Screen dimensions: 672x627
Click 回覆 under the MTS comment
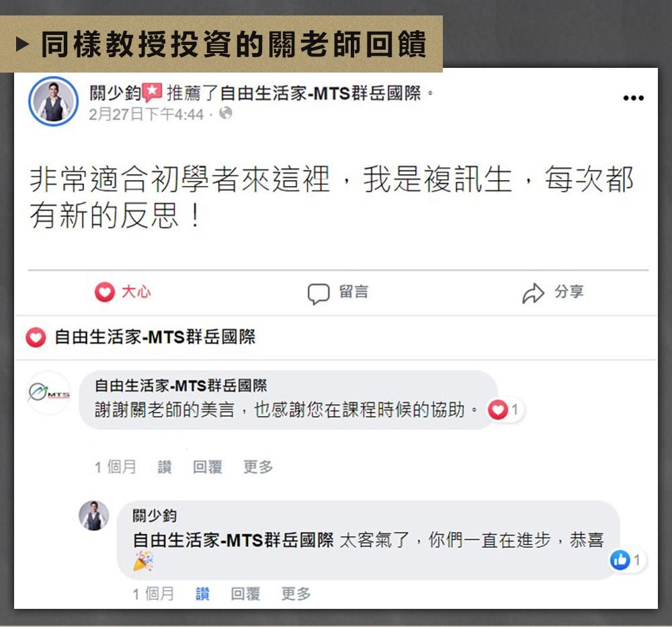click(208, 466)
